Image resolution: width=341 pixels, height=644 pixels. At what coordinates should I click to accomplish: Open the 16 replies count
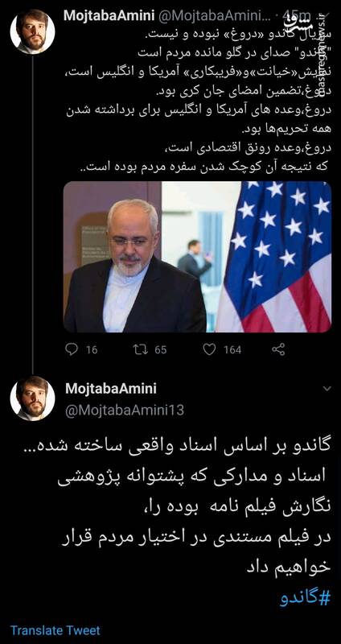point(92,350)
